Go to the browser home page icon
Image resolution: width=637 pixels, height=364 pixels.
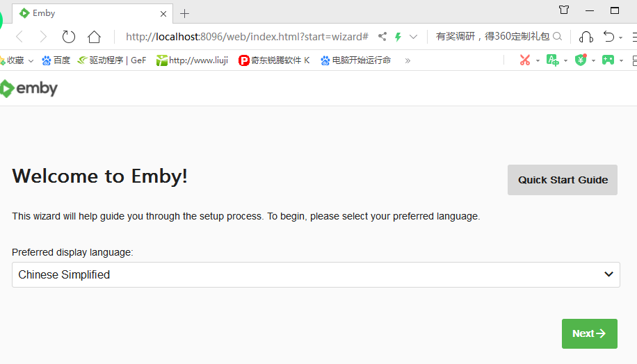click(x=95, y=37)
